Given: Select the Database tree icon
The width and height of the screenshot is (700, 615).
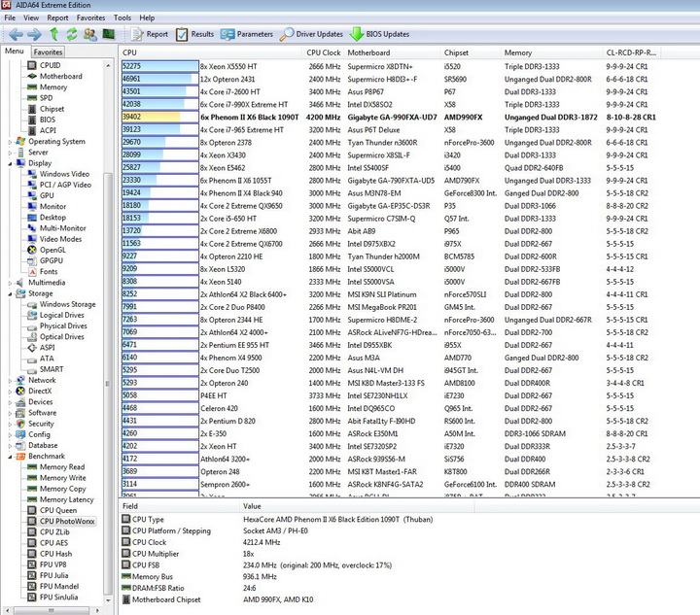Looking at the screenshot, I should point(20,445).
